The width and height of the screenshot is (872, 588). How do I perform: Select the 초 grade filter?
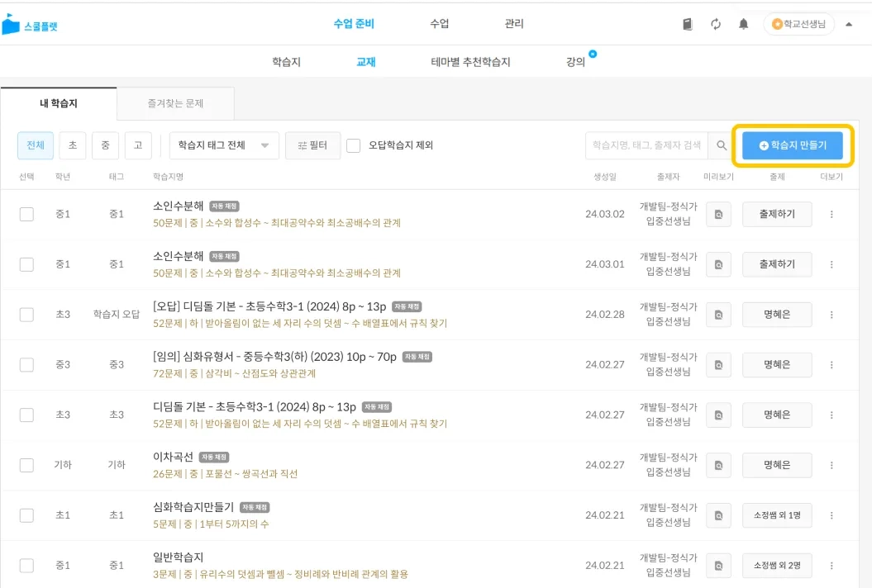click(72, 145)
